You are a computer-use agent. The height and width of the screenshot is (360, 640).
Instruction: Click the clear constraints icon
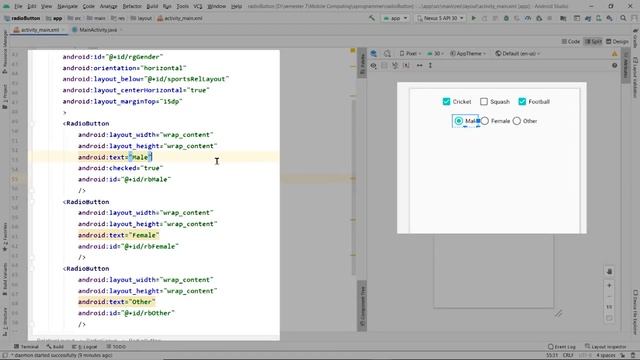pos(395,65)
